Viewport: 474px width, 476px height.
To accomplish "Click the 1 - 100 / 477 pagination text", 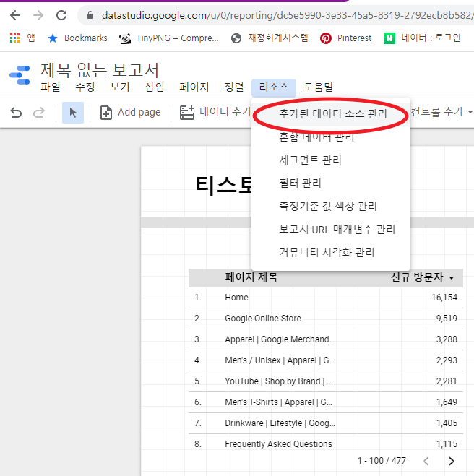I will [x=382, y=461].
